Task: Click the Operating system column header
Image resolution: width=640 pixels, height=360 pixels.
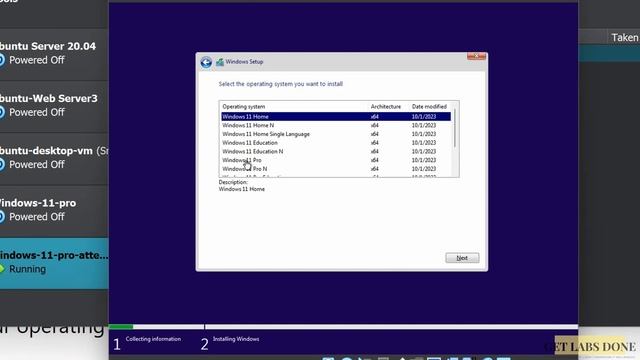Action: click(x=244, y=107)
